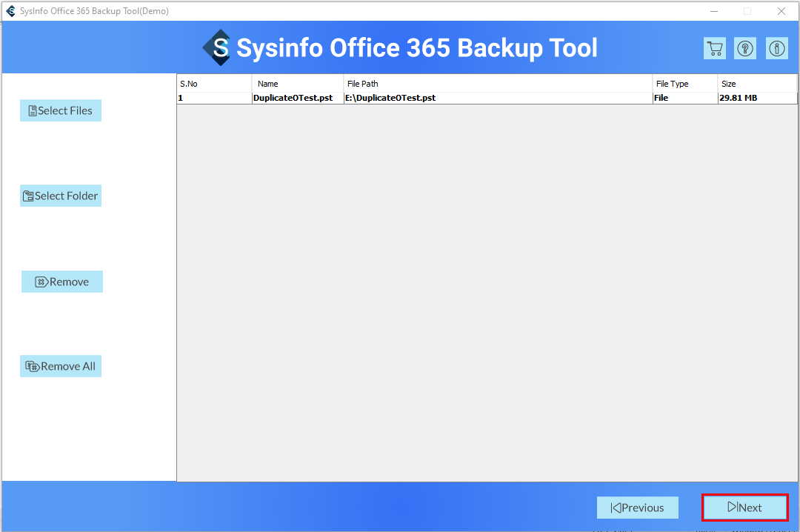Click the app icon in title bar
800x532 pixels.
tap(10, 11)
